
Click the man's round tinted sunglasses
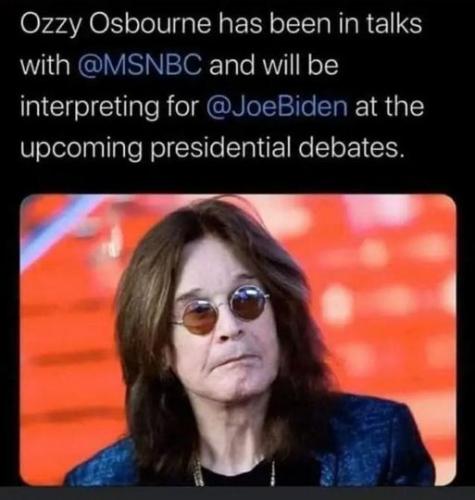pyautogui.click(x=222, y=308)
